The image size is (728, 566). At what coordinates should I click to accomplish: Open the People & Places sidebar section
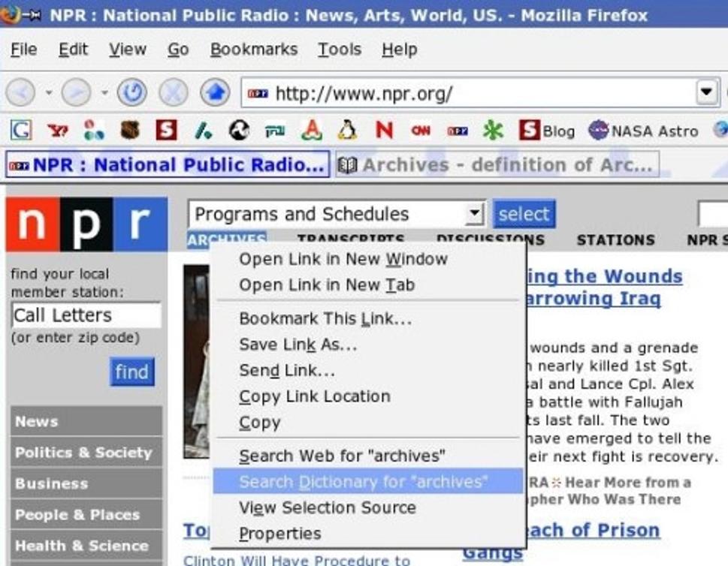(86, 514)
